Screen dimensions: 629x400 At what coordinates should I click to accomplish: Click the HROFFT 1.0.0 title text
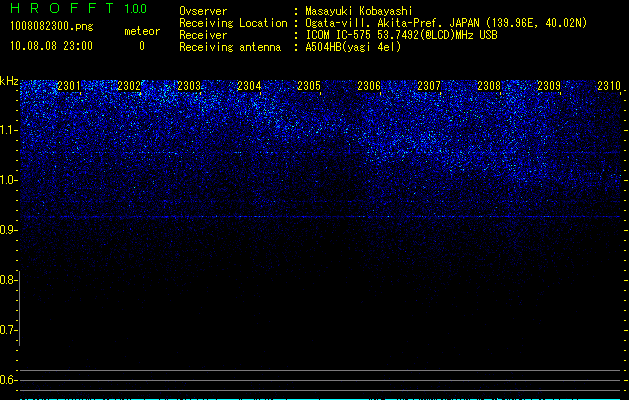pyautogui.click(x=79, y=8)
